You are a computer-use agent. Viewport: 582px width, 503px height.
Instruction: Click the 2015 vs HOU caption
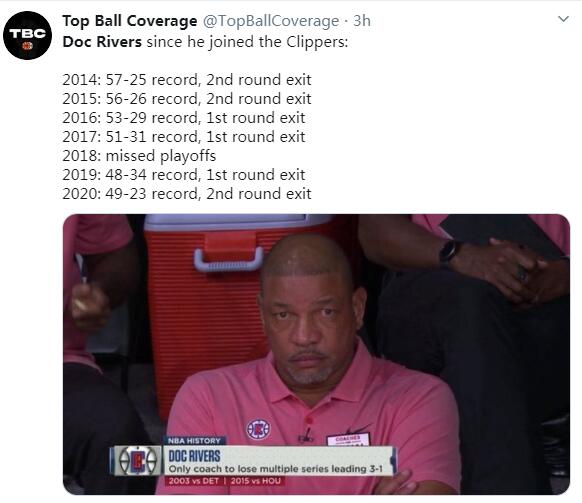tap(255, 481)
